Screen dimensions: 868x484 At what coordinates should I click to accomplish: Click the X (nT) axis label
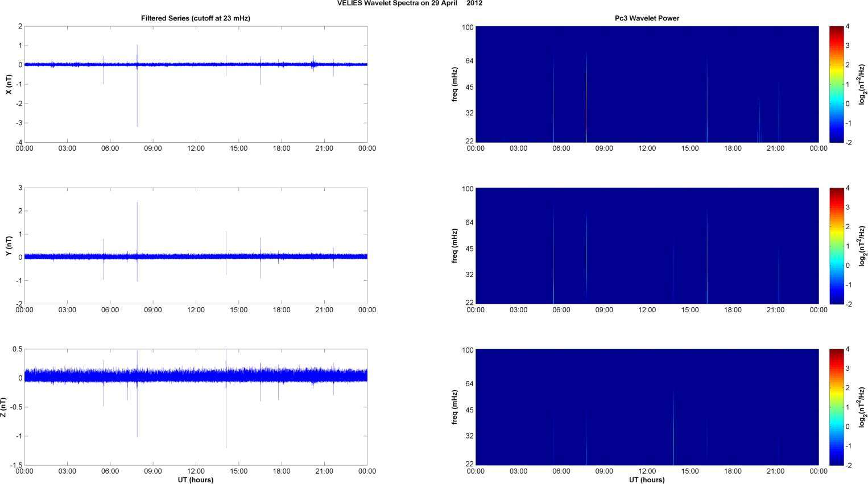tap(9, 84)
